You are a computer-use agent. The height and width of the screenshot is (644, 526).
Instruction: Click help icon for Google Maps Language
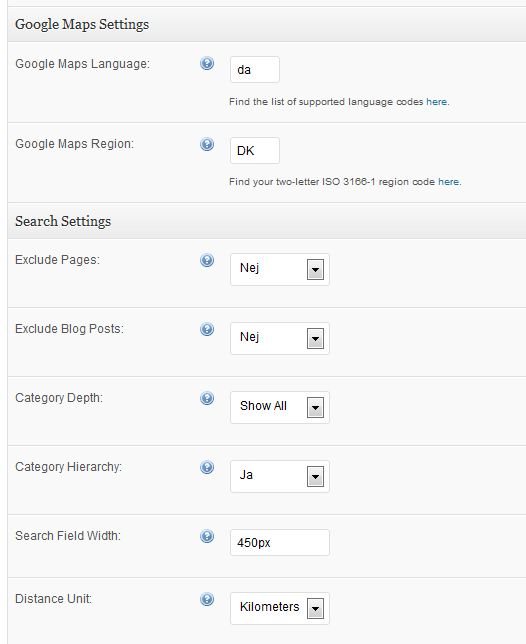pos(207,64)
